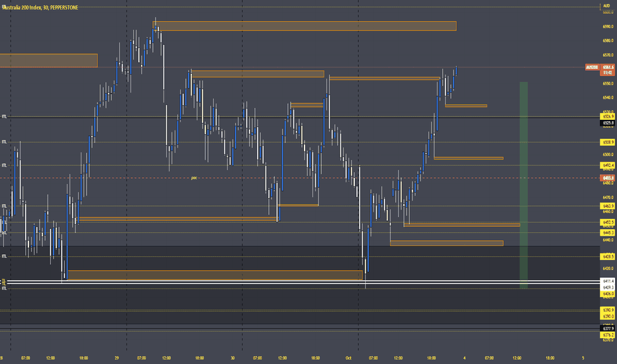The height and width of the screenshot is (364, 617).
Task: Click the 6540.0 price axis tick
Action: tap(608, 97)
